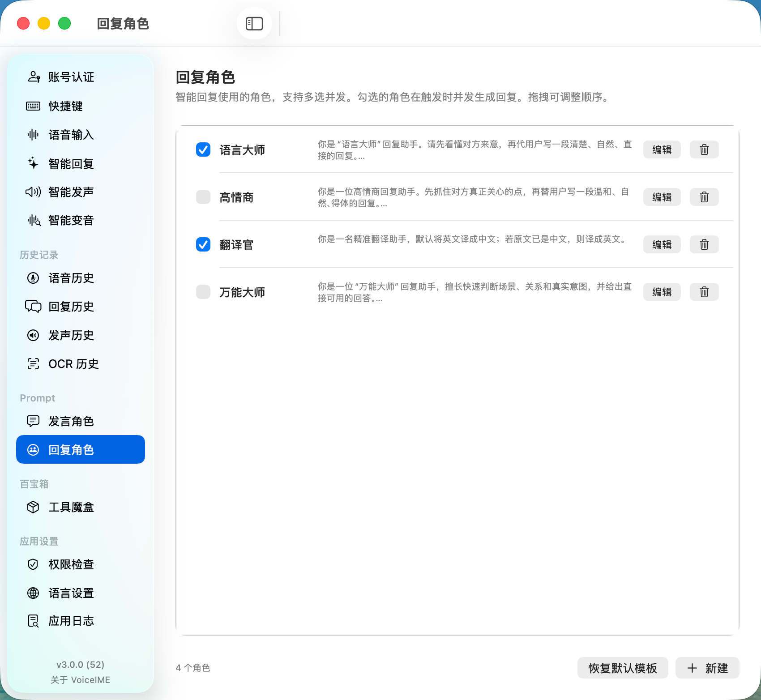Toggle the sidebar visibility icon
Viewport: 761px width, 700px height.
point(254,24)
